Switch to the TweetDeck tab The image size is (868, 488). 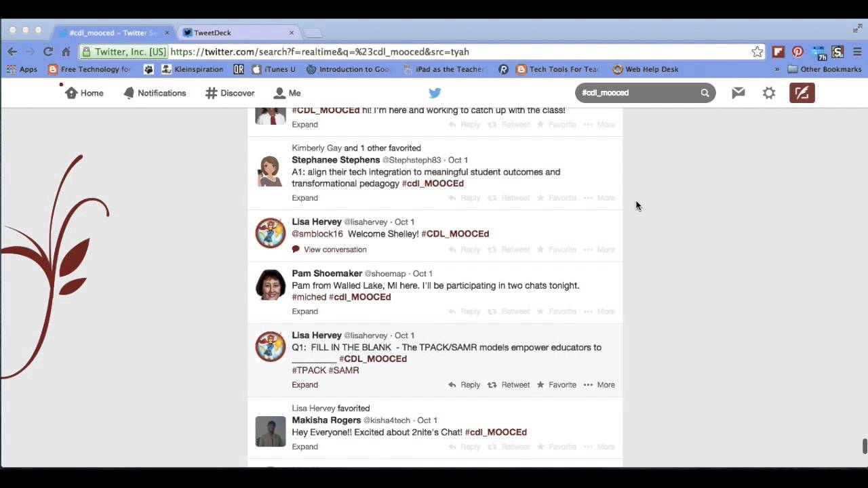click(x=237, y=33)
